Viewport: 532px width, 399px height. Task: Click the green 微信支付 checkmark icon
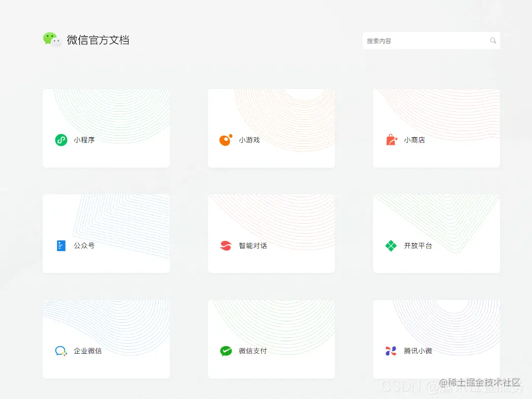tap(226, 351)
